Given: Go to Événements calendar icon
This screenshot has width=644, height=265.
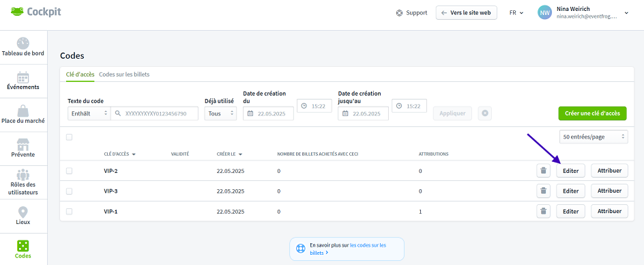Looking at the screenshot, I should click(x=23, y=77).
